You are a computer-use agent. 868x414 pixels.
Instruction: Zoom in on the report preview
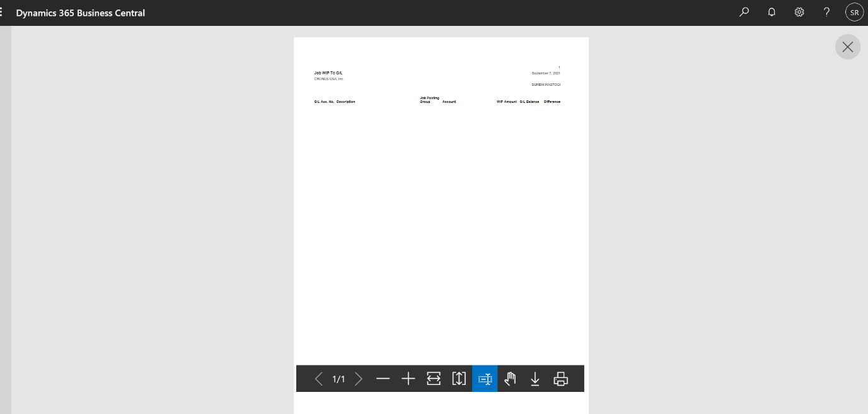click(408, 379)
